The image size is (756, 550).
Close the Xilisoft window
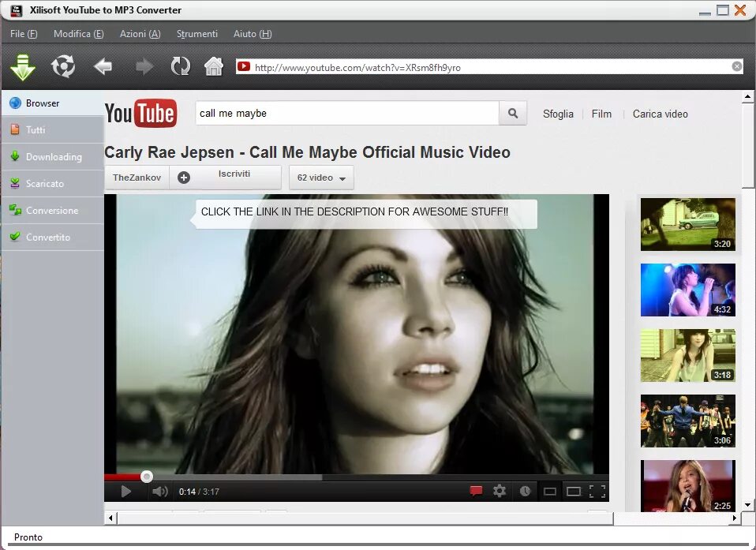point(740,9)
